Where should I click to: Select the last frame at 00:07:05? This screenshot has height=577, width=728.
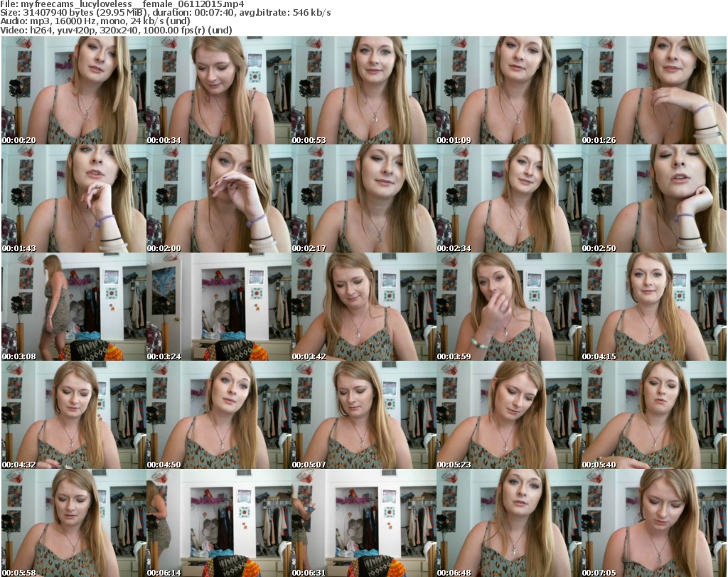coord(653,523)
